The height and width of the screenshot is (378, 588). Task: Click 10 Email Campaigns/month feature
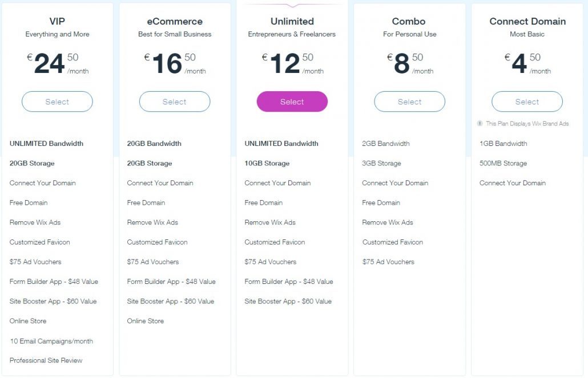(x=51, y=341)
